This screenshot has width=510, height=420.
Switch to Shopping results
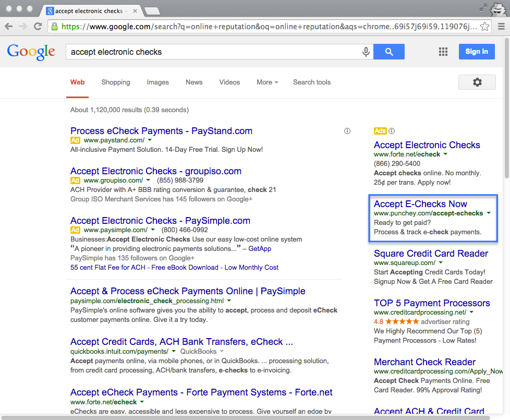tap(115, 82)
